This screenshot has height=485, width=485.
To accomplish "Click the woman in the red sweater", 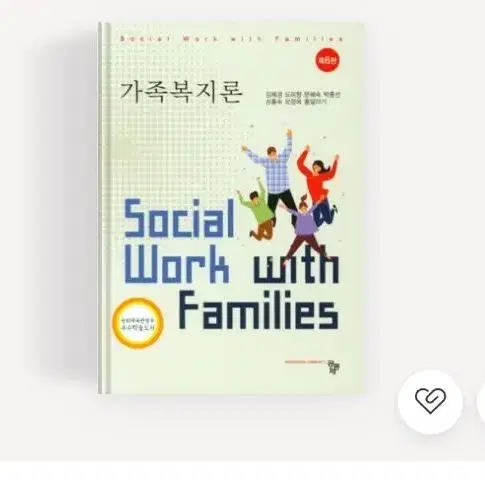I will pyautogui.click(x=319, y=185).
